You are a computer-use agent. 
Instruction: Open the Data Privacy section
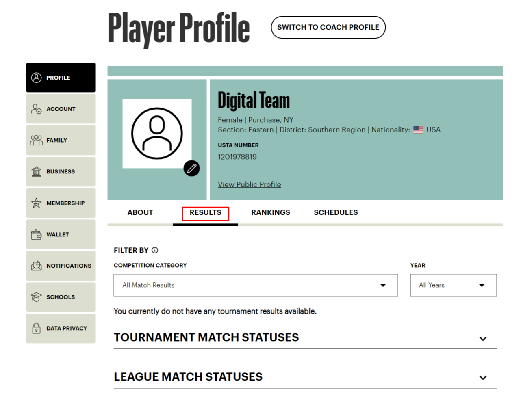(61, 328)
